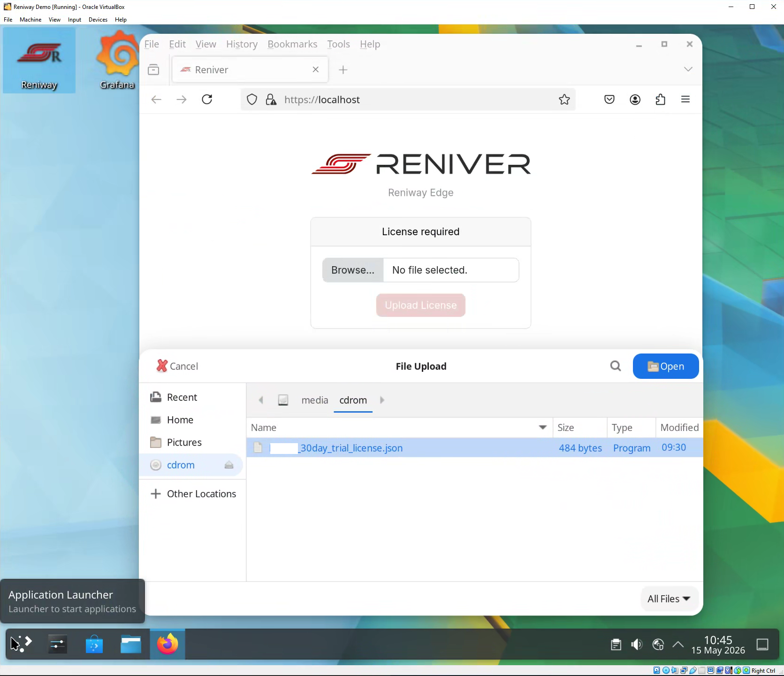This screenshot has width=784, height=676.
Task: Open Firefox File menu
Action: pyautogui.click(x=152, y=44)
